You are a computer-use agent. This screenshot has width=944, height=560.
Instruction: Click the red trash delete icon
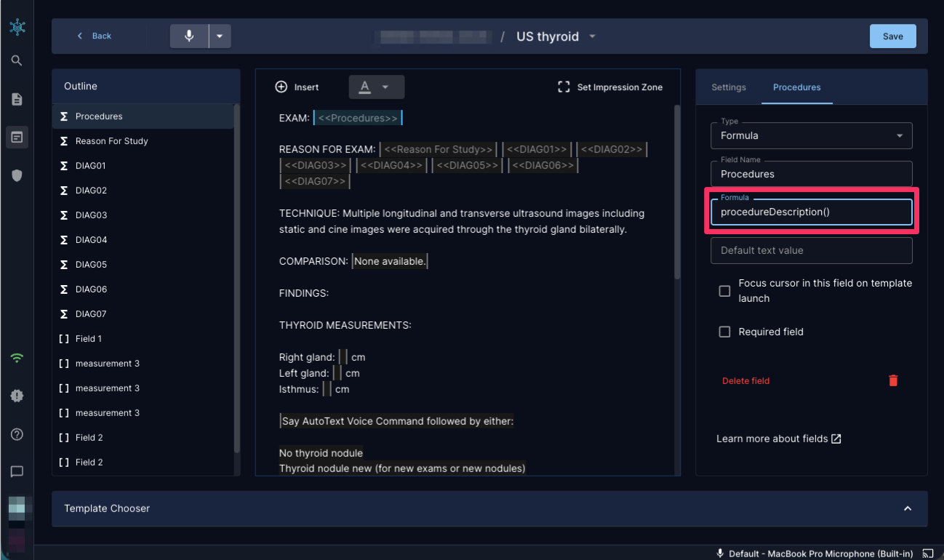pyautogui.click(x=893, y=380)
